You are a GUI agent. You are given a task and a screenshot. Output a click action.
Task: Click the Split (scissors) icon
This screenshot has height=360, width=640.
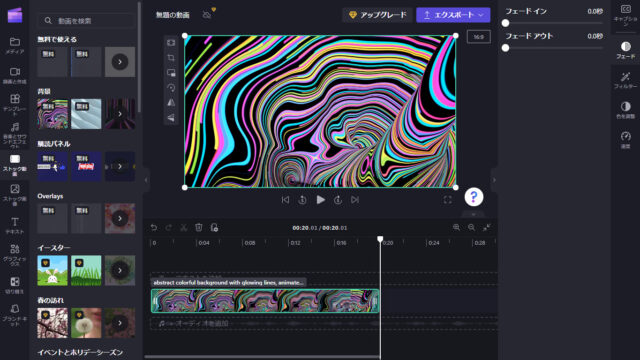(x=184, y=227)
